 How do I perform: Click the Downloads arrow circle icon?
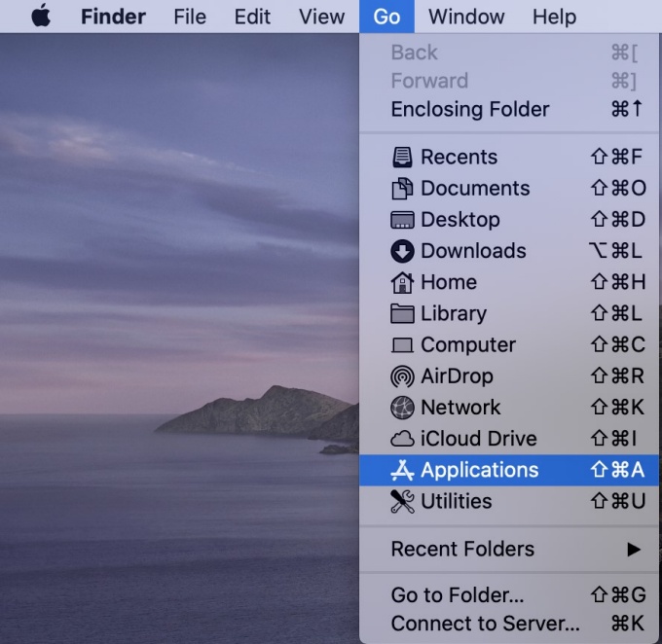pyautogui.click(x=402, y=251)
